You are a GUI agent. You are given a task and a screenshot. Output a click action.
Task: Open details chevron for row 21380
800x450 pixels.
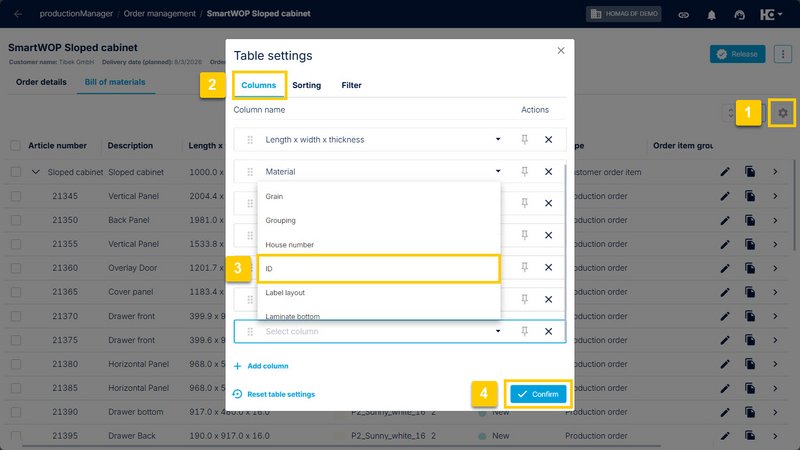pos(775,364)
